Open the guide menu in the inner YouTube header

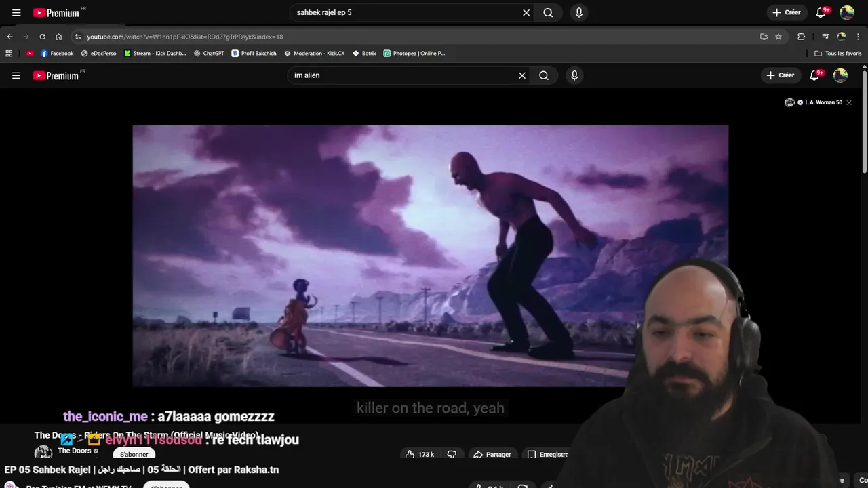16,75
